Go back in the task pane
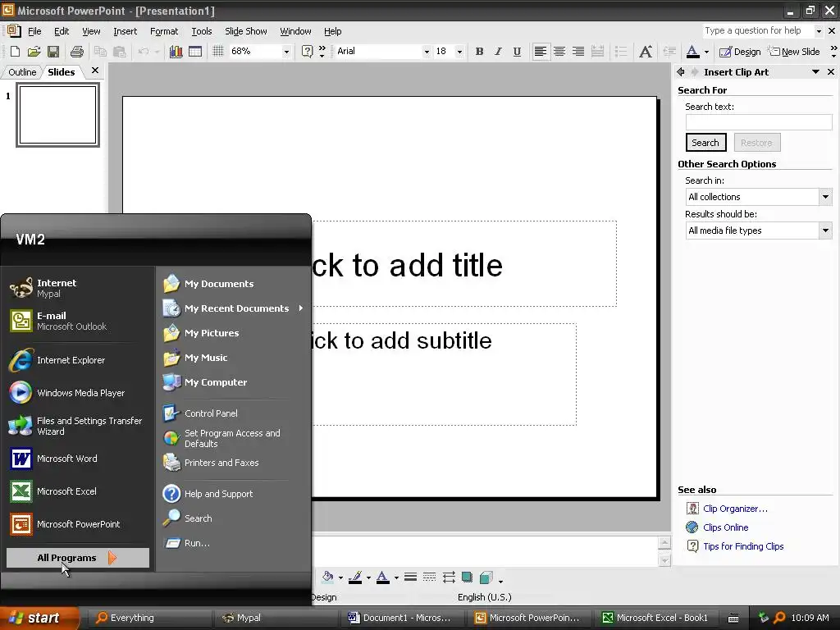This screenshot has height=630, width=840. (680, 72)
